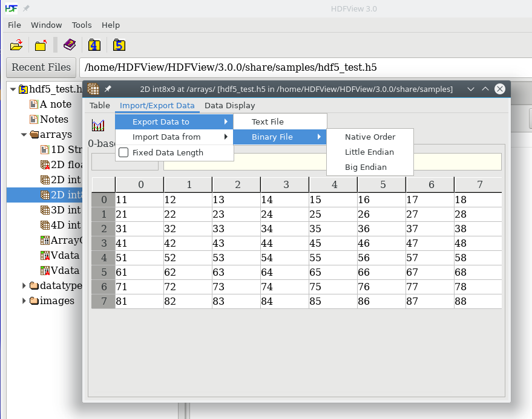
Task: Expand the images group
Action: click(x=24, y=300)
